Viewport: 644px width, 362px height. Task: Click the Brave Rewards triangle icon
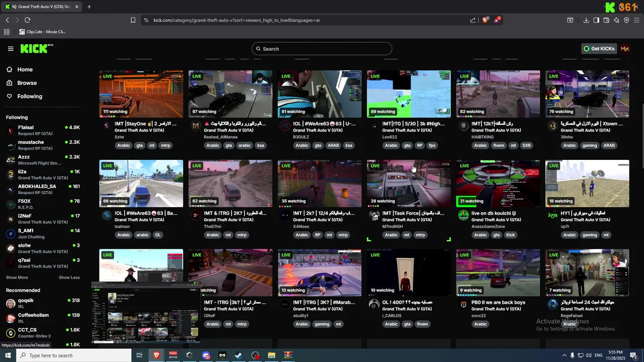(x=497, y=20)
